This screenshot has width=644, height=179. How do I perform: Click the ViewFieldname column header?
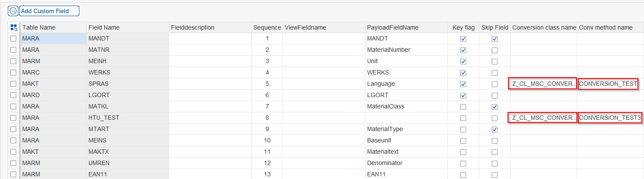click(324, 27)
